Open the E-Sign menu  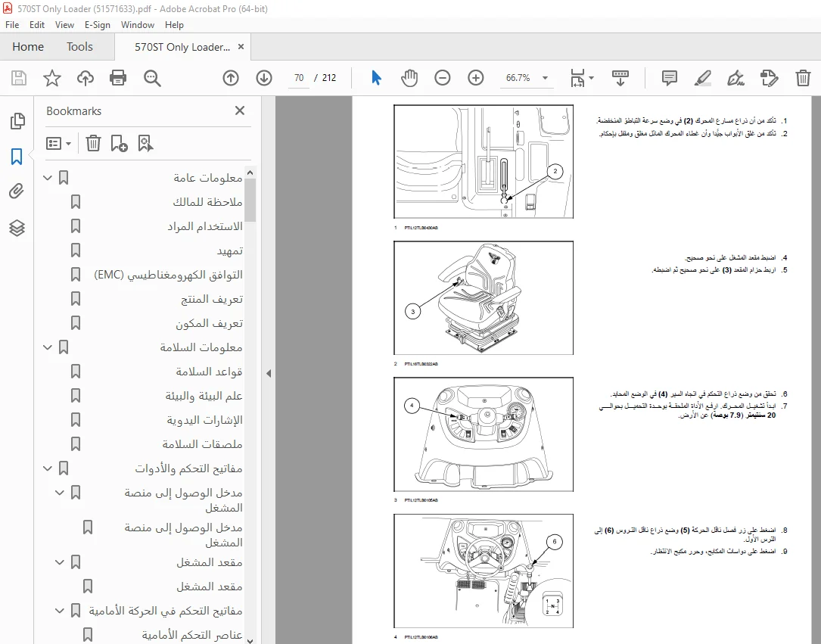tap(98, 25)
